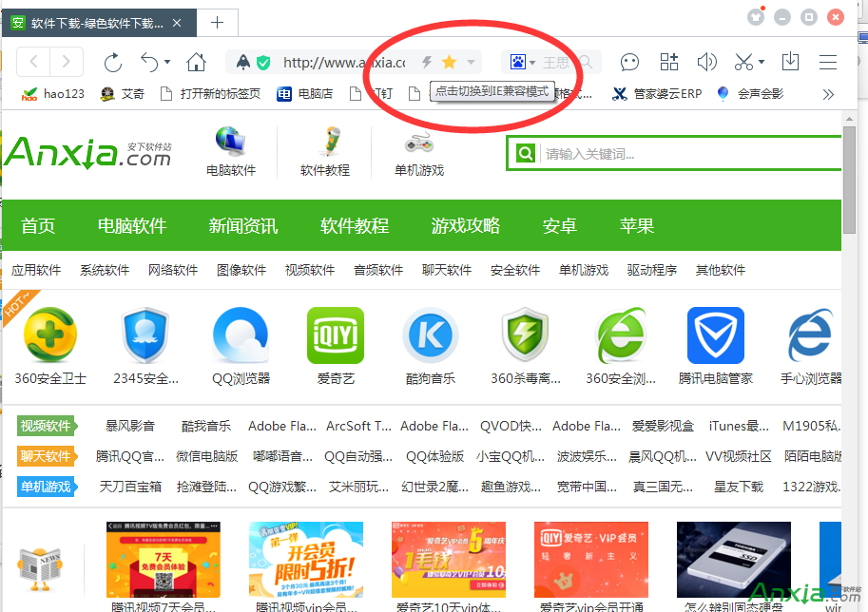Click the green site search magnifier button
The image size is (868, 612).
point(525,153)
